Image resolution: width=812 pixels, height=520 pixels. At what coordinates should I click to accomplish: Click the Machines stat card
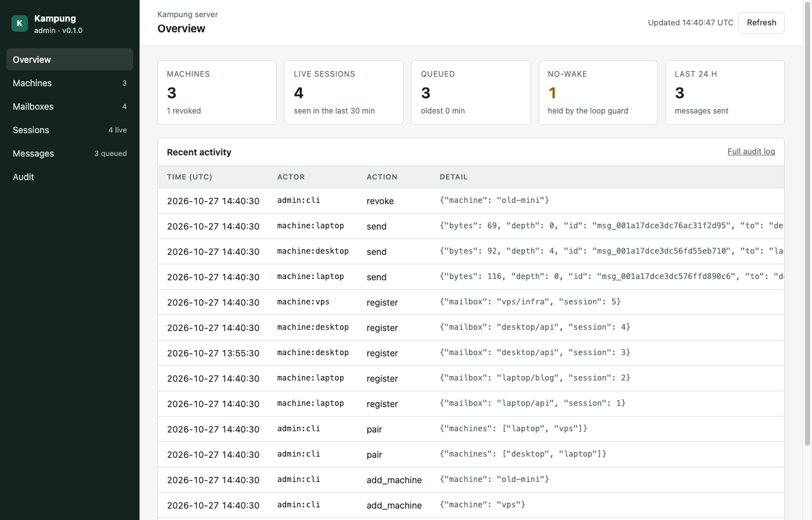tap(217, 93)
